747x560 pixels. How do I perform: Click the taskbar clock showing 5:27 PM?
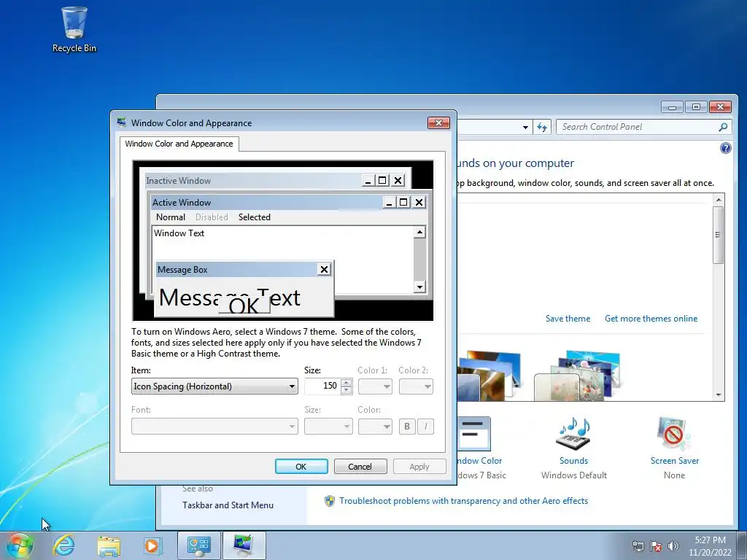click(x=710, y=546)
